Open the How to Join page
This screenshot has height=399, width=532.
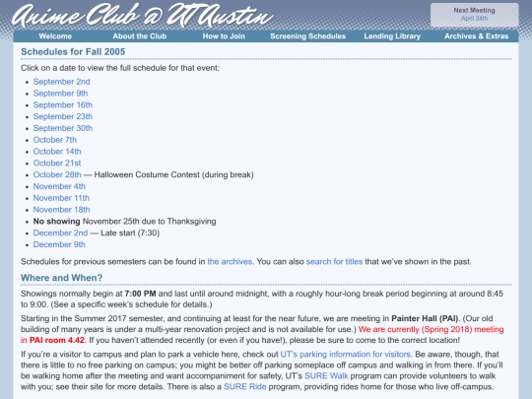pos(224,36)
